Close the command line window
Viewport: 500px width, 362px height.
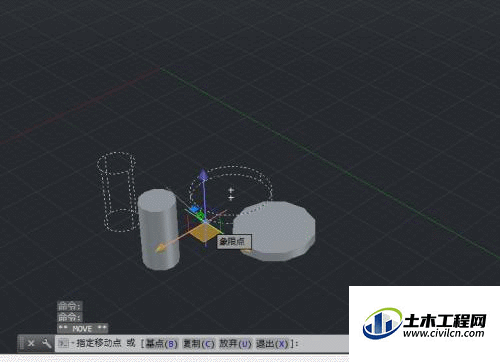(x=31, y=343)
